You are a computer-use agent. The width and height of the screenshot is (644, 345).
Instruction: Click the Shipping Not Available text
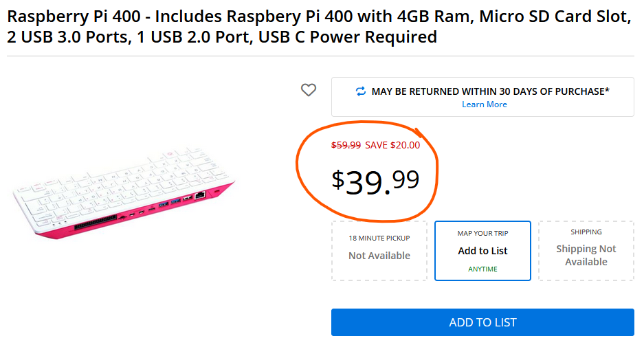click(x=586, y=255)
